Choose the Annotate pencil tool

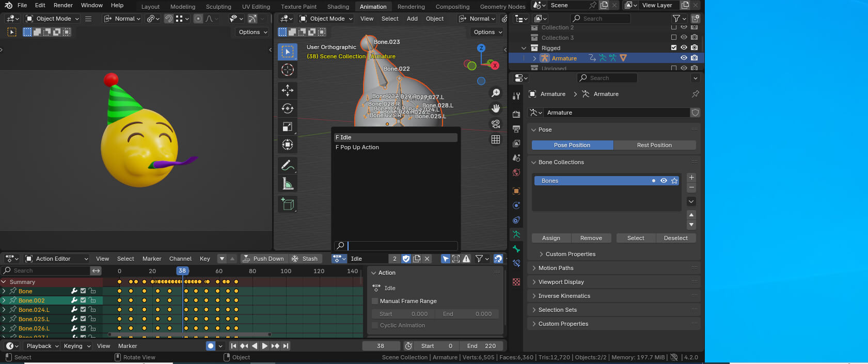coord(288,165)
